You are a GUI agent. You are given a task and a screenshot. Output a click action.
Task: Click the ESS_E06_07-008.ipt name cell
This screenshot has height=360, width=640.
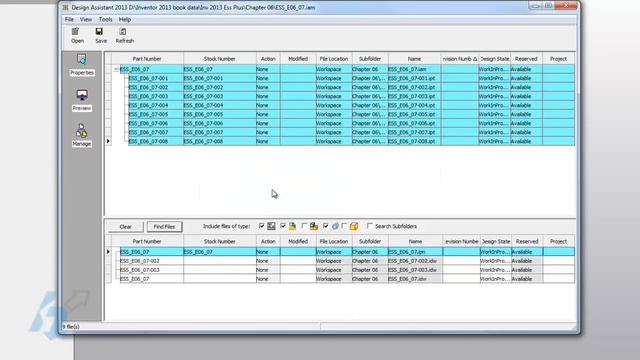click(414, 141)
